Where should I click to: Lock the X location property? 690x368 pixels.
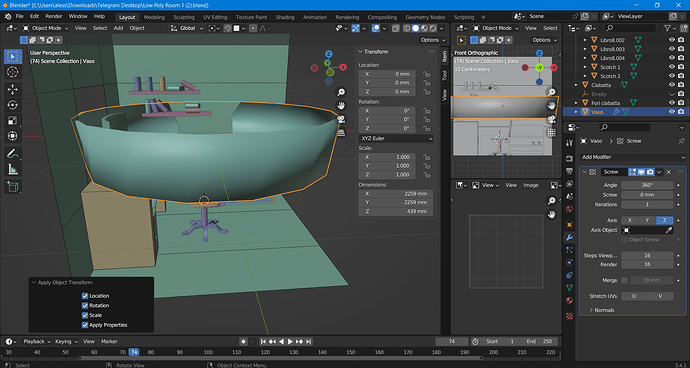pyautogui.click(x=426, y=74)
